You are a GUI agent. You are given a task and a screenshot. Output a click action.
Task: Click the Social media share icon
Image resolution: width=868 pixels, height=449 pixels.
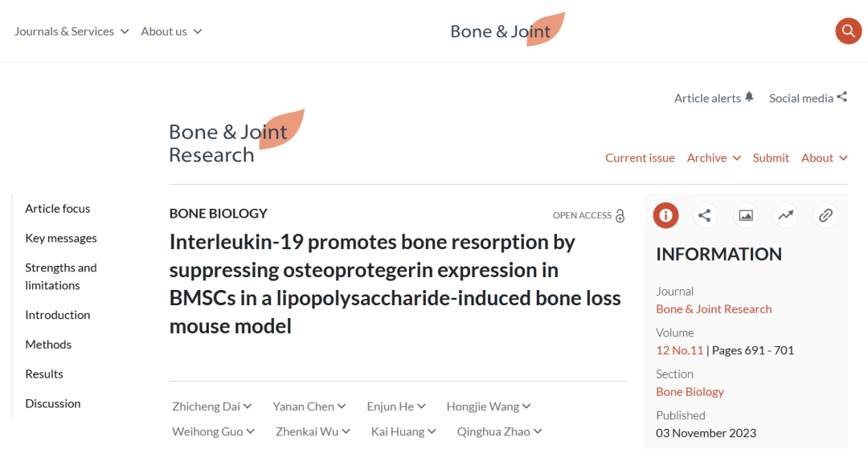842,96
